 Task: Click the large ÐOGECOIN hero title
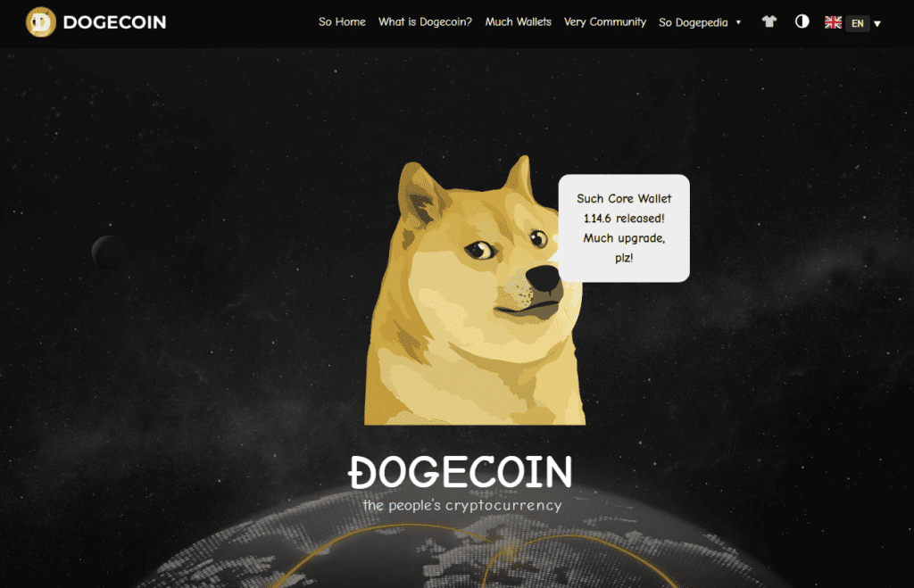click(x=460, y=472)
